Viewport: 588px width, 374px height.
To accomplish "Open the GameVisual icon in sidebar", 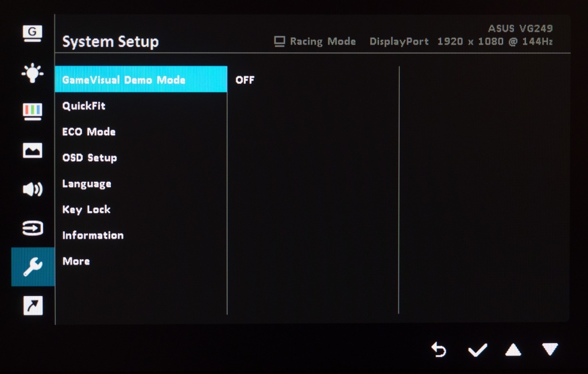I will (32, 34).
